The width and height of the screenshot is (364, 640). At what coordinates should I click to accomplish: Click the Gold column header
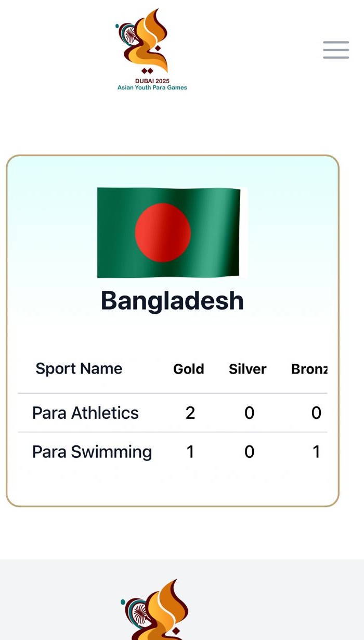pos(188,369)
